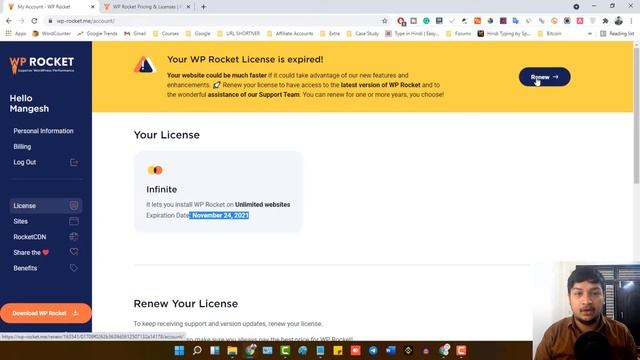Click the highlighted November 24, 2021 date
This screenshot has width=640, height=360.
(x=220, y=216)
